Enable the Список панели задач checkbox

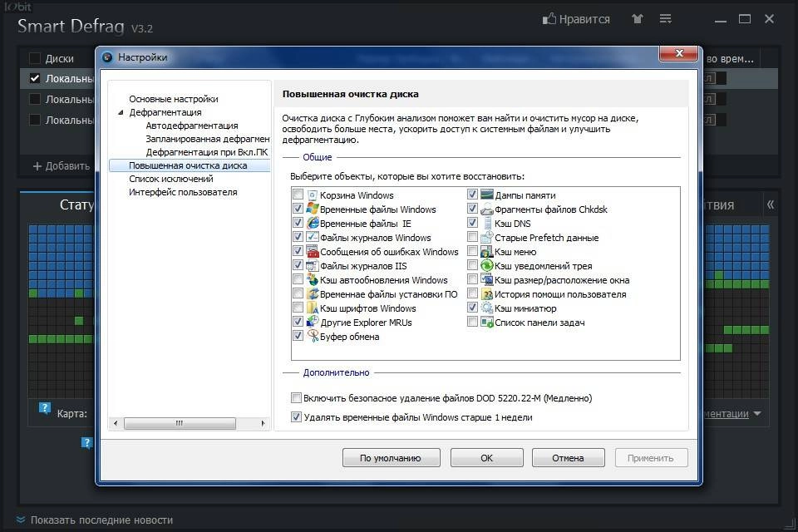point(472,323)
